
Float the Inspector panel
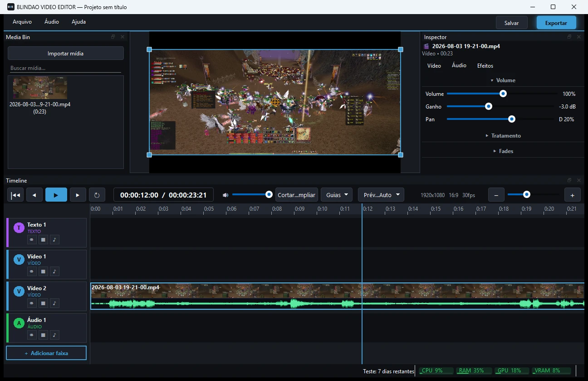click(x=569, y=37)
